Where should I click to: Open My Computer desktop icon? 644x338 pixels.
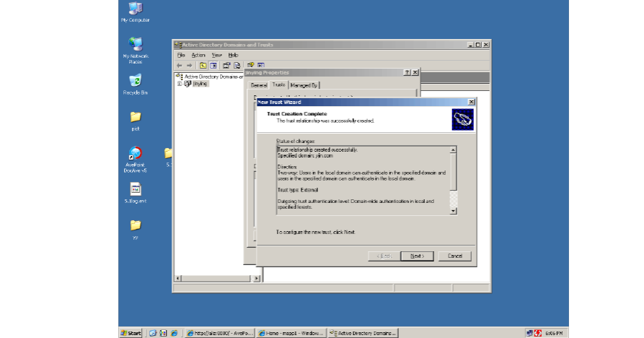135,9
